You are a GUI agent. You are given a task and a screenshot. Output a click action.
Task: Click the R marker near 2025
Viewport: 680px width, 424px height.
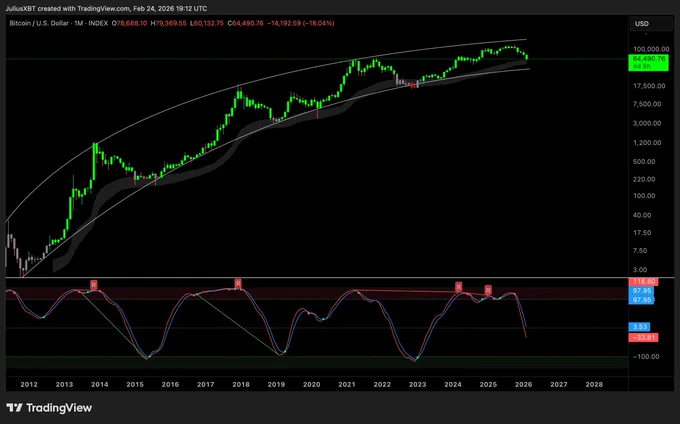[x=488, y=290]
